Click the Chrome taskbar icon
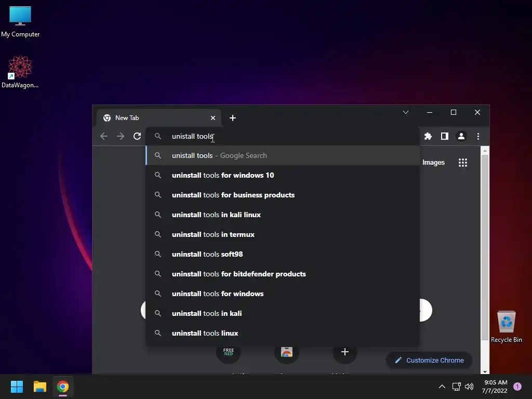 (63, 387)
